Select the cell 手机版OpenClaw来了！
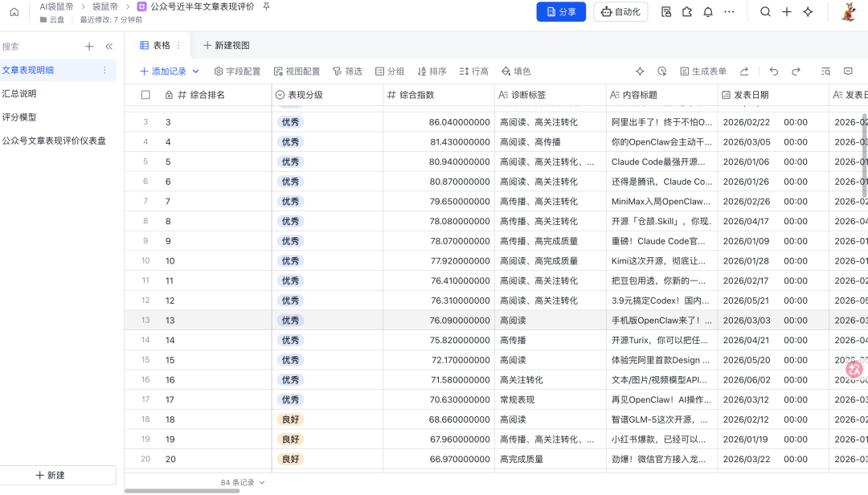The height and width of the screenshot is (495, 868). pos(662,321)
